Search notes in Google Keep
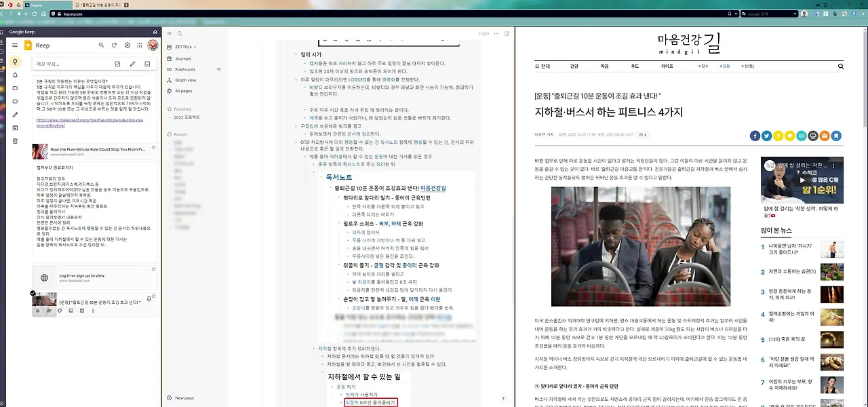 coord(102,45)
